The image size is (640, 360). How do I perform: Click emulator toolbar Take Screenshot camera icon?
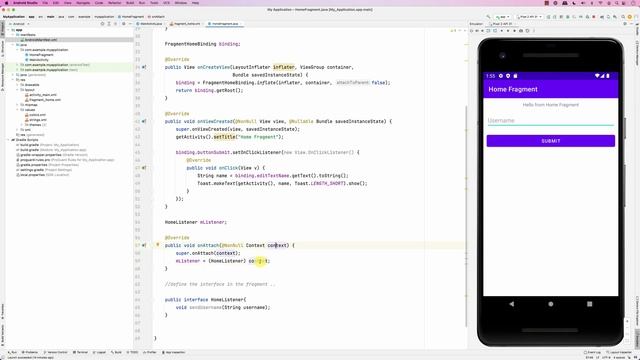[521, 31]
